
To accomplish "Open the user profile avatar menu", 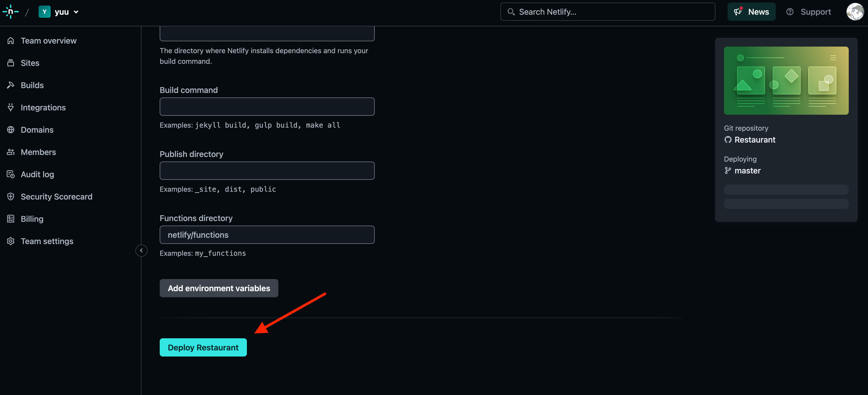I will pyautogui.click(x=855, y=12).
